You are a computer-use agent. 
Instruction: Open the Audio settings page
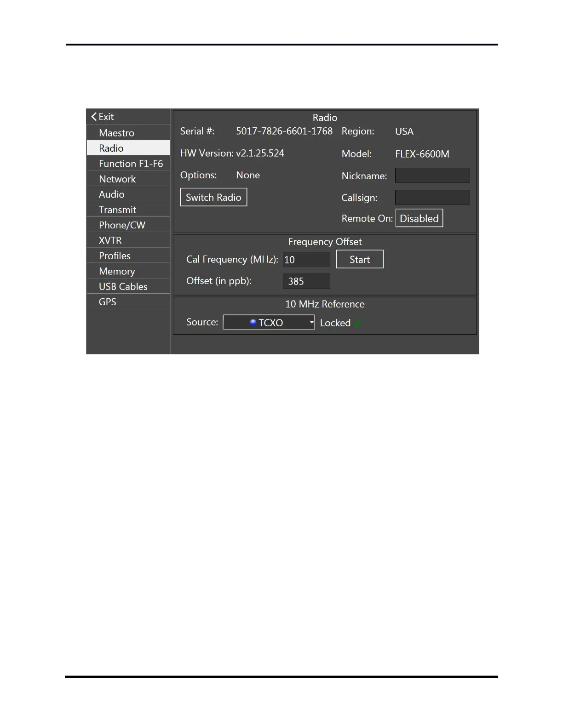click(128, 194)
